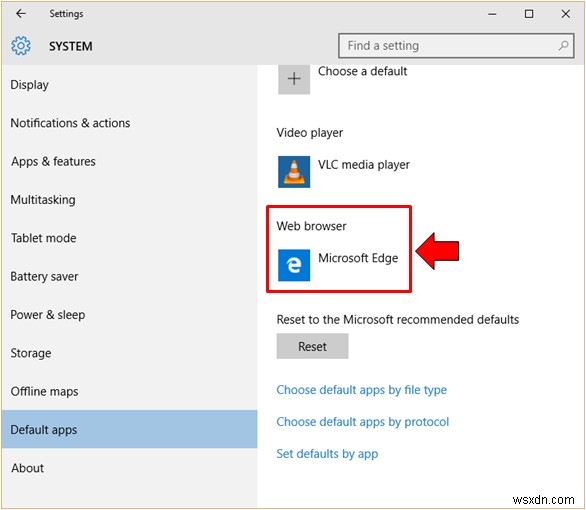
Task: Go back with the arrow icon
Action: tap(21, 14)
